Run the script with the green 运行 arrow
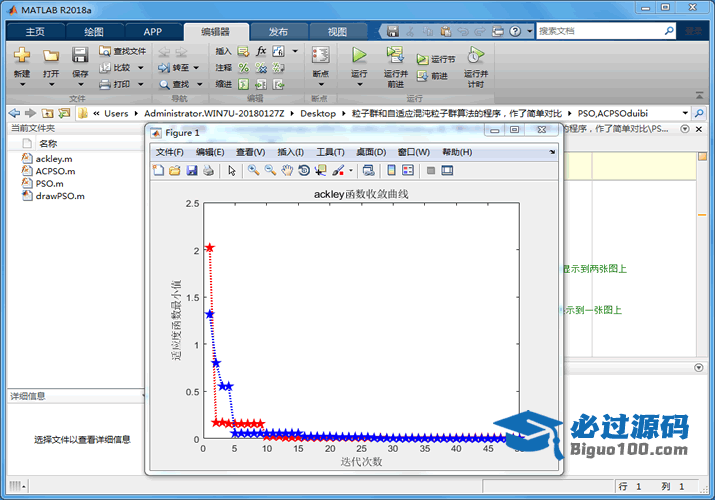The image size is (715, 500). (x=359, y=55)
